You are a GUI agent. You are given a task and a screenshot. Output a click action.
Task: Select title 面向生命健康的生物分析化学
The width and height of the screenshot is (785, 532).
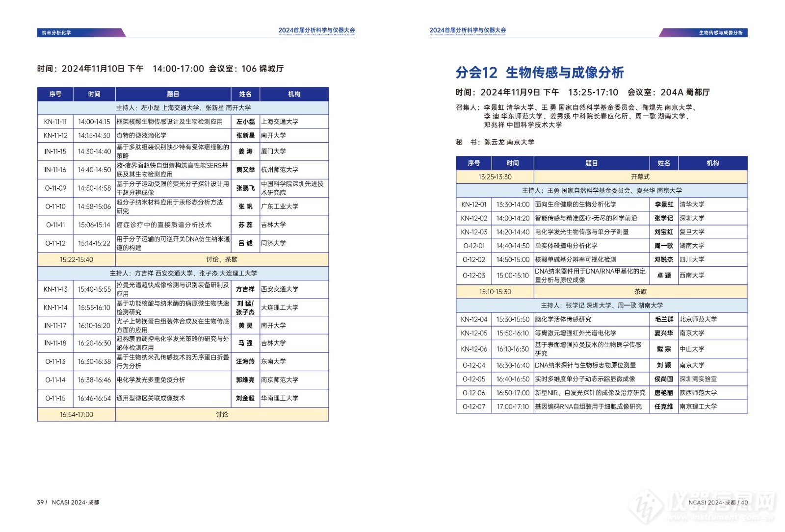[x=576, y=204]
